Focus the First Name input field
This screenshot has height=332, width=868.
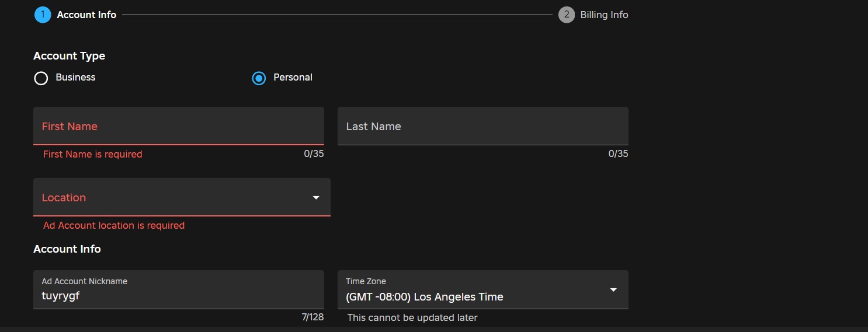[x=178, y=126]
